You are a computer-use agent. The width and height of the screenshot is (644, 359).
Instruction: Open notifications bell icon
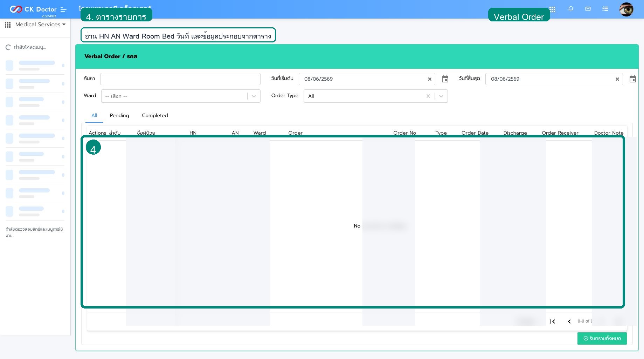point(571,9)
